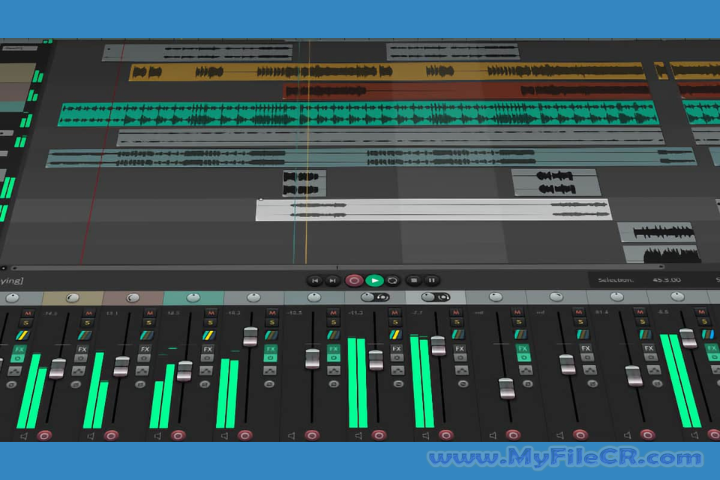
Task: Click the red Record button in transport
Action: click(354, 280)
